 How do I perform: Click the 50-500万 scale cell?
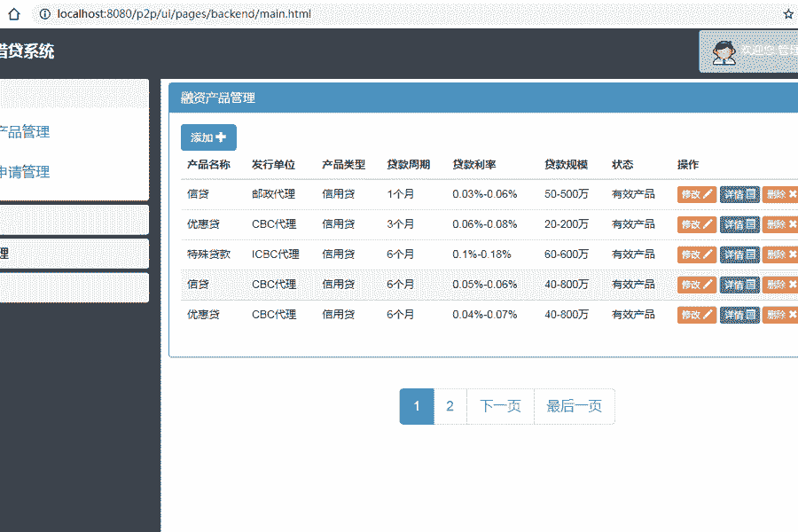(567, 194)
